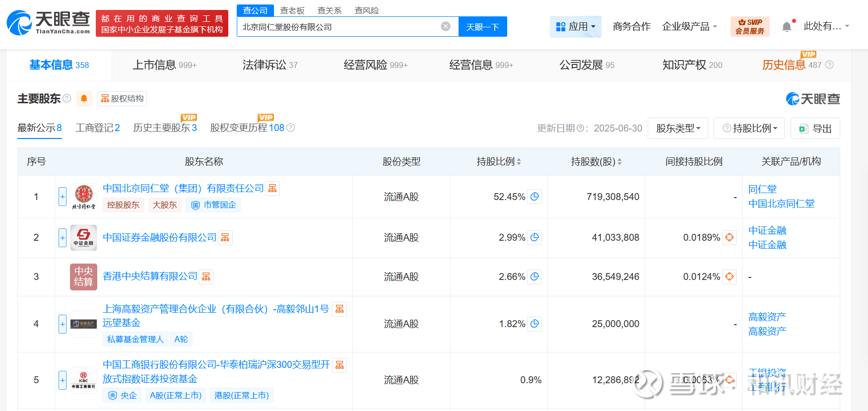Click the target icon beside 0.0189% indirect holding
Image resolution: width=868 pixels, height=411 pixels.
[x=729, y=237]
